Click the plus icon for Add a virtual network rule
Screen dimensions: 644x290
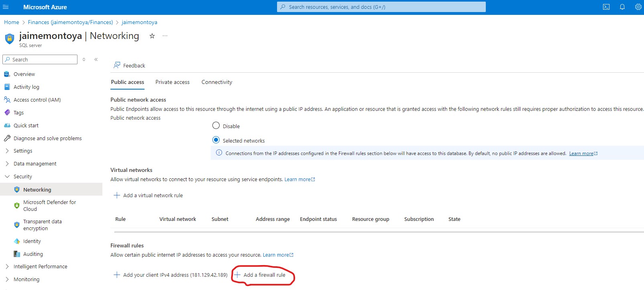pos(117,195)
